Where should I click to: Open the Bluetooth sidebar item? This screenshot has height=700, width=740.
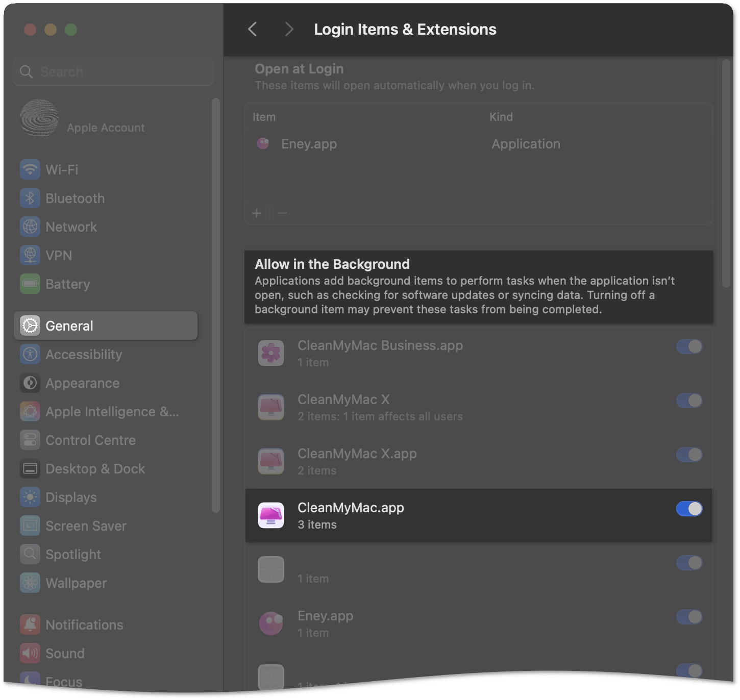(106, 198)
